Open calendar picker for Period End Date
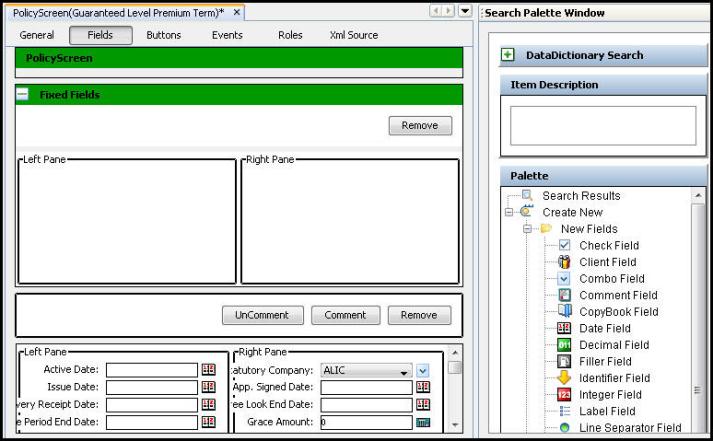 [209, 422]
